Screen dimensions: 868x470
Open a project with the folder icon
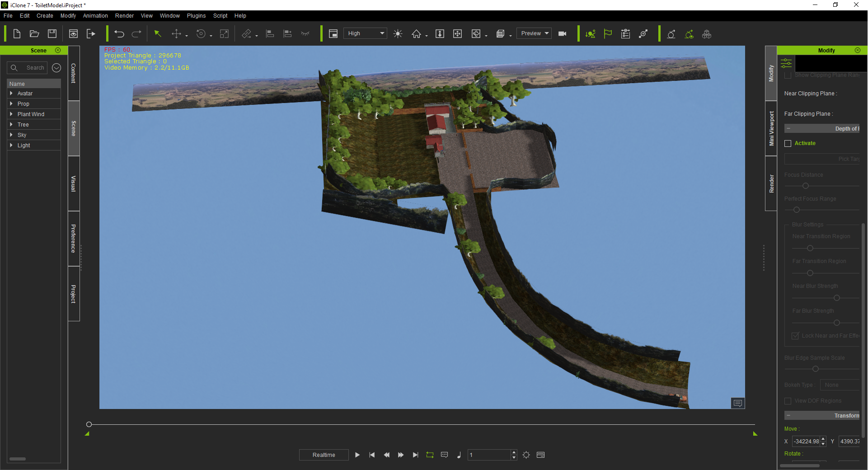coord(34,34)
